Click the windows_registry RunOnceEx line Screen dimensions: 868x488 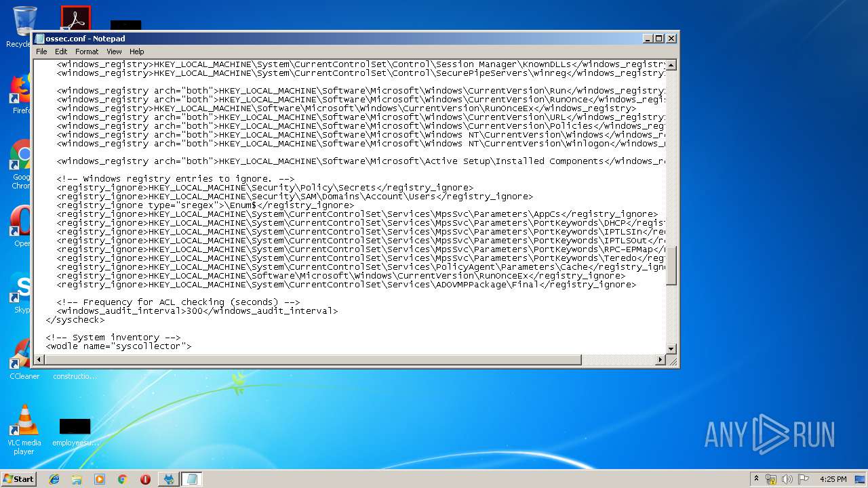[x=346, y=108]
